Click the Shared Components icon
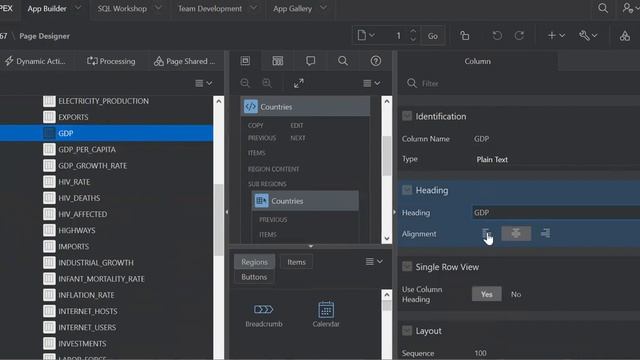 pos(624,36)
